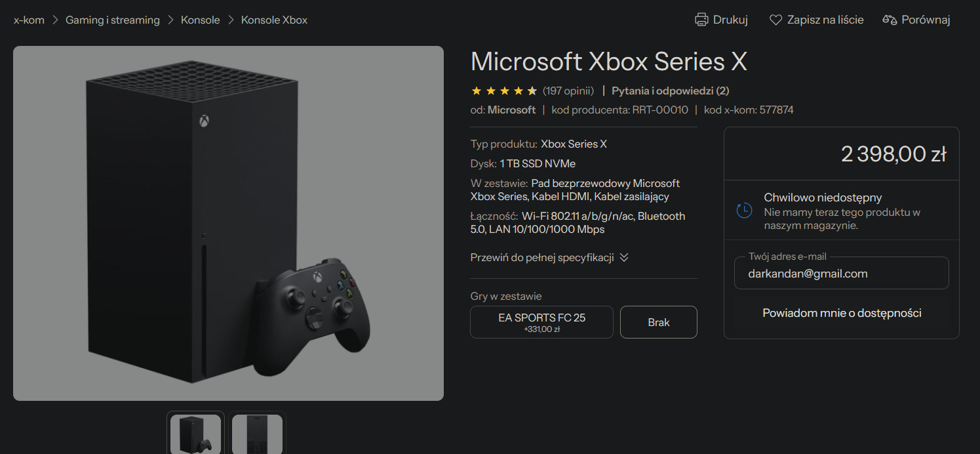Click the compare scales icon

[x=890, y=20]
